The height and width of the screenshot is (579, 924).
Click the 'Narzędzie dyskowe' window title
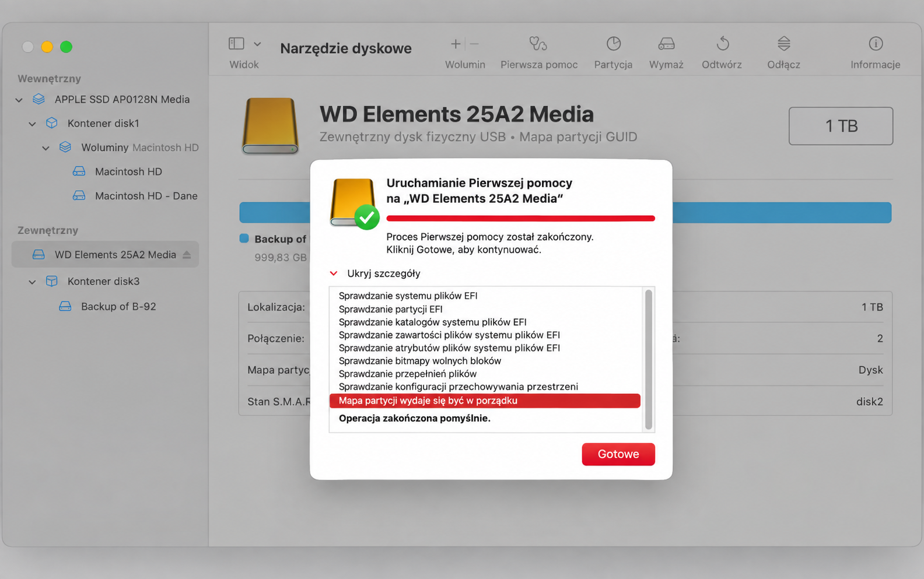346,48
